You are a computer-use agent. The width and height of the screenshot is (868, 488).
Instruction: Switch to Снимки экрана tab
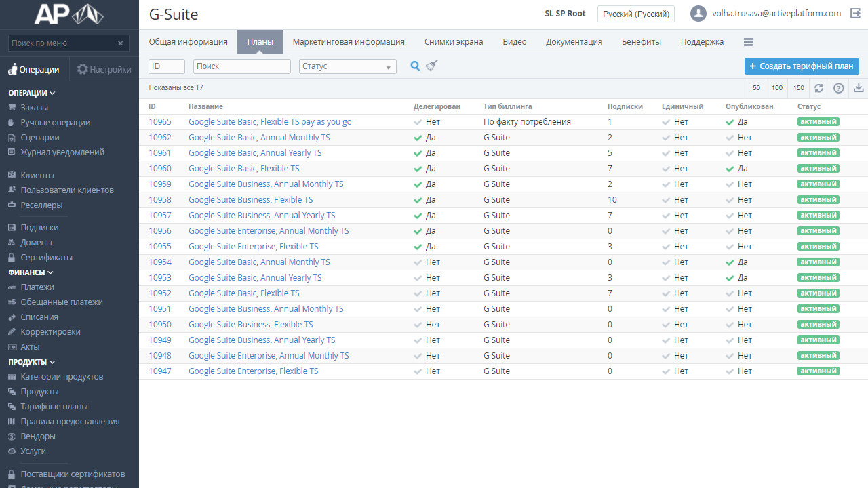click(454, 42)
